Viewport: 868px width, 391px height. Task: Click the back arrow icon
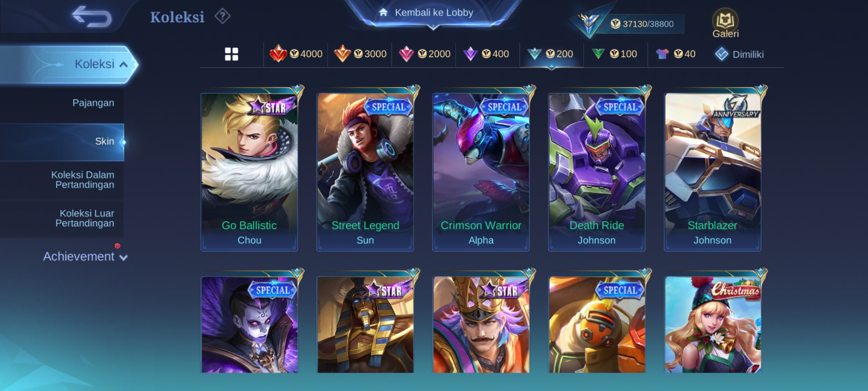(92, 16)
